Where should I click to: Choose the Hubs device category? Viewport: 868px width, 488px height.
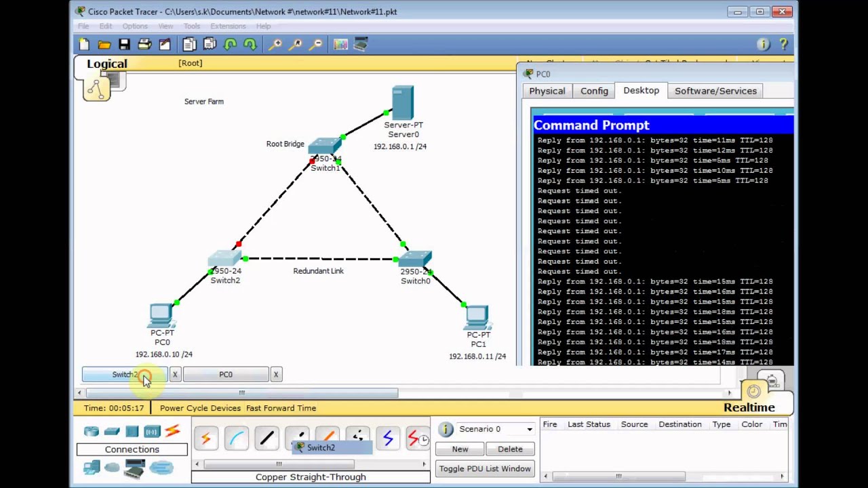click(x=132, y=431)
